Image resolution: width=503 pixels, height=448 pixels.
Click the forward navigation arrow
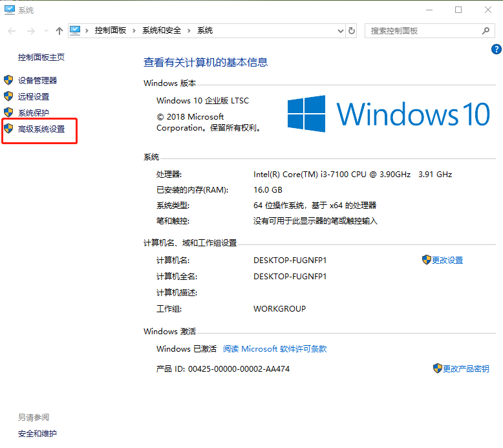(x=31, y=31)
